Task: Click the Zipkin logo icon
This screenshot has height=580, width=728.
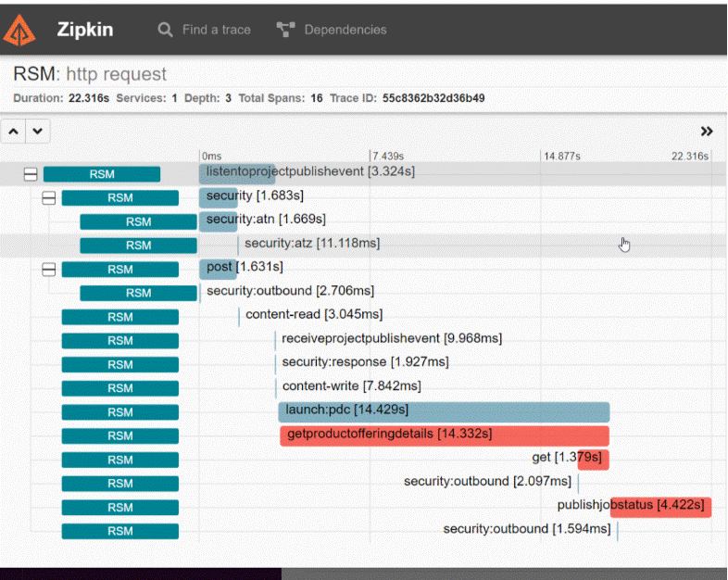Action: [x=19, y=30]
